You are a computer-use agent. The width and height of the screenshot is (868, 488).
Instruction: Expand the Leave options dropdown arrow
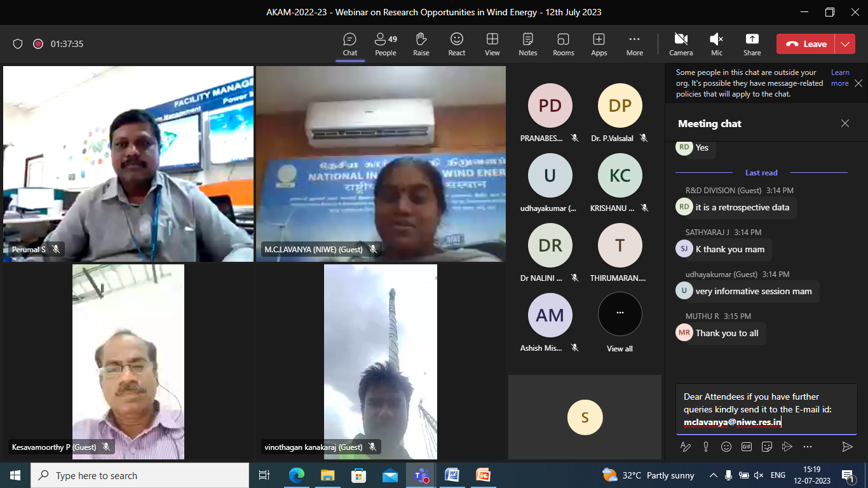pos(844,44)
